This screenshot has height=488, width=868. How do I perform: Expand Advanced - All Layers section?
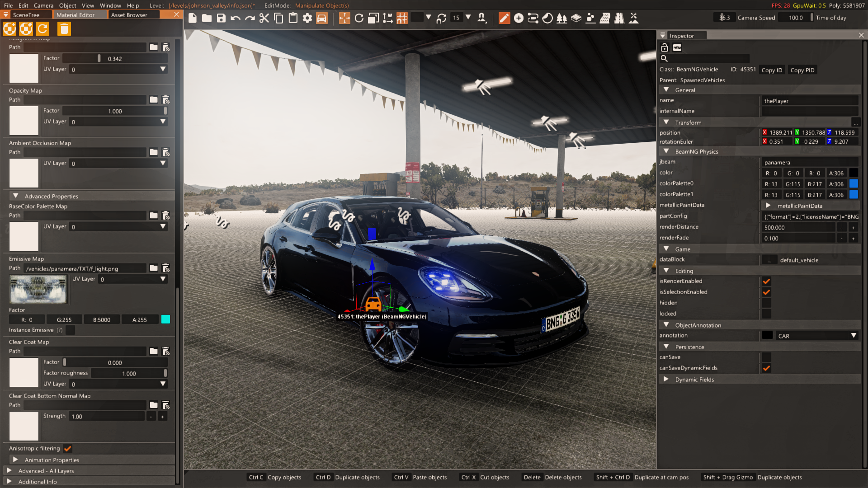[x=89, y=471]
